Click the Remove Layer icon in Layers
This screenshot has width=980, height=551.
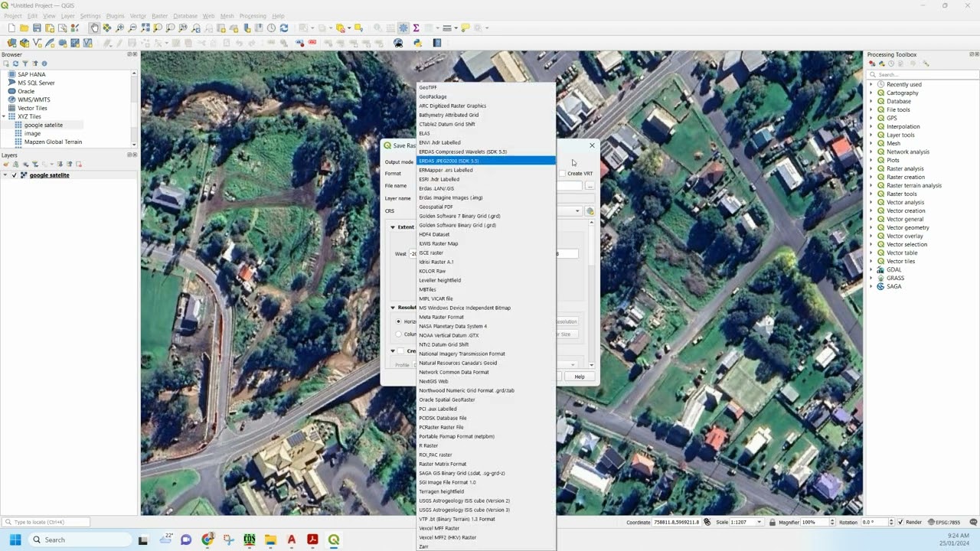coord(79,164)
